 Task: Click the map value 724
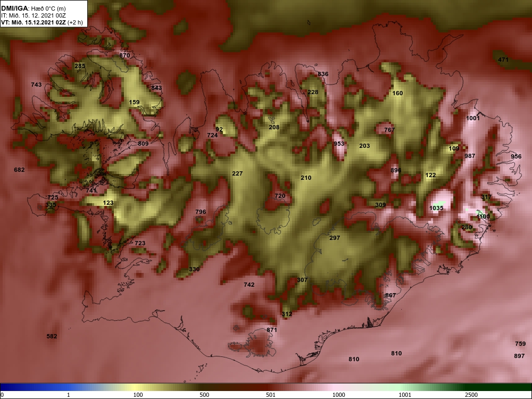212,135
